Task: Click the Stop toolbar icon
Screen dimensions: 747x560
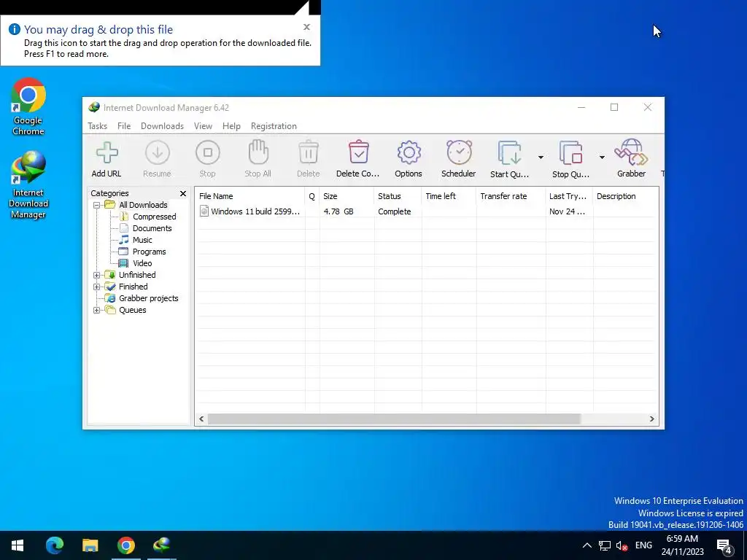Action: tap(208, 153)
